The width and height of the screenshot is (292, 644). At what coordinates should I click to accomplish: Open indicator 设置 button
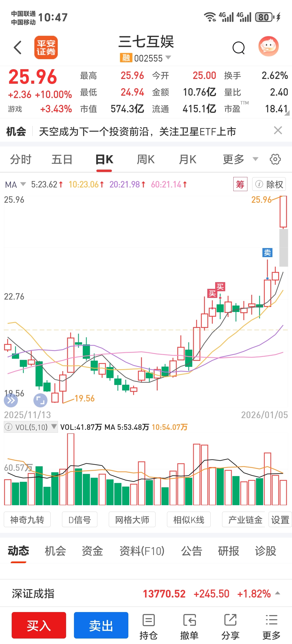click(x=280, y=520)
